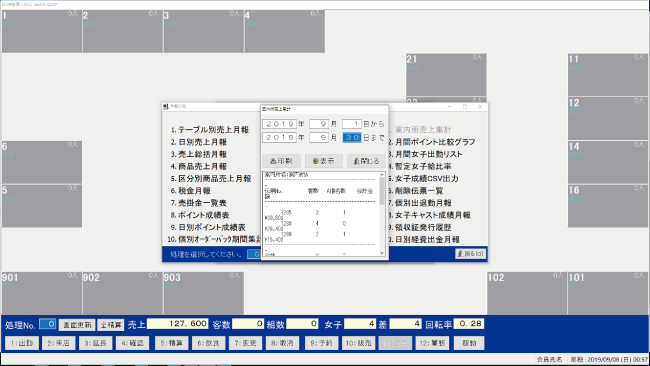Select 区分別商品売上月報 menu item

[211, 179]
